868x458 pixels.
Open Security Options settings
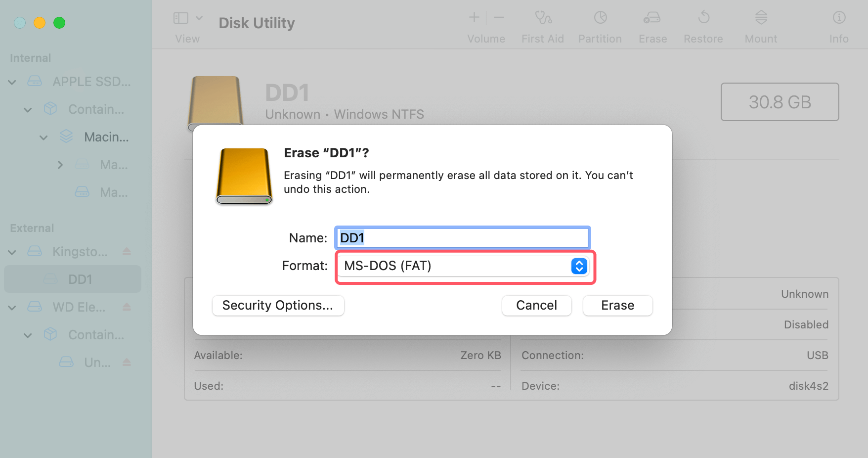278,305
